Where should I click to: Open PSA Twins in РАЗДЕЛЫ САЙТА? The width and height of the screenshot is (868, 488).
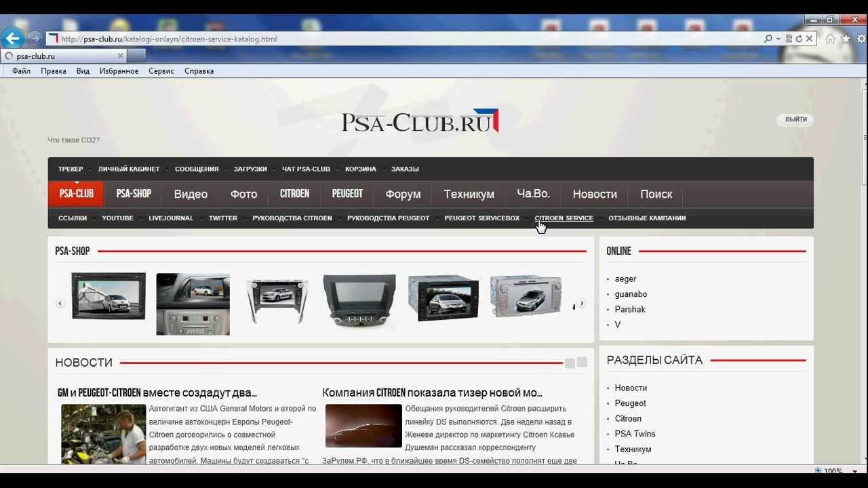(x=635, y=434)
